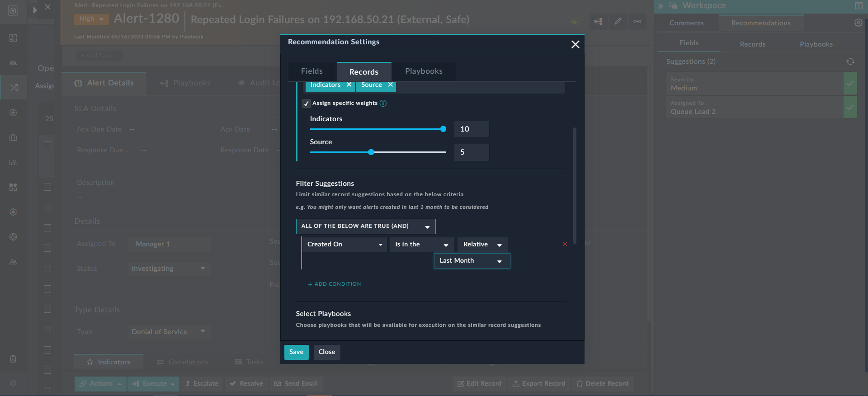Edit the Indicators weight value 10
Viewport: 868px width, 396px height.
pos(472,129)
